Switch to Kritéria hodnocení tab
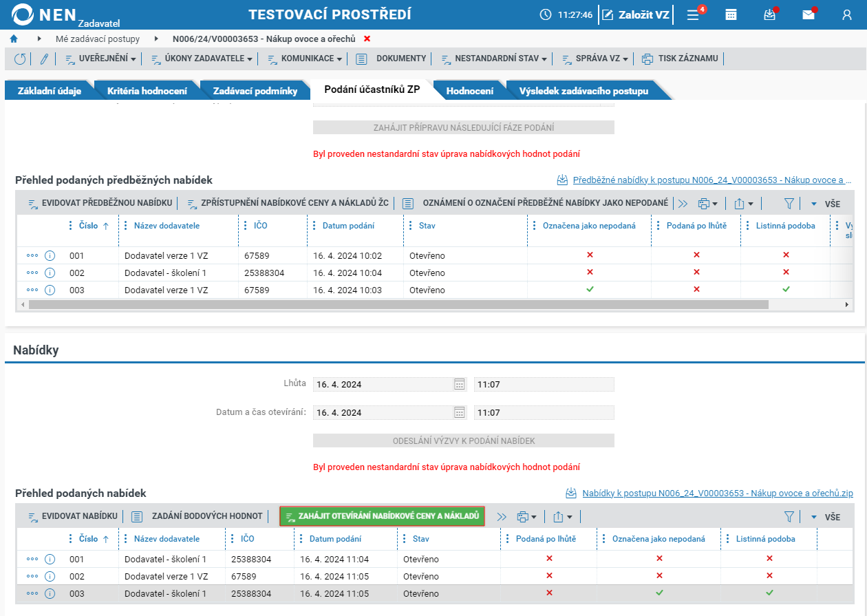 147,91
